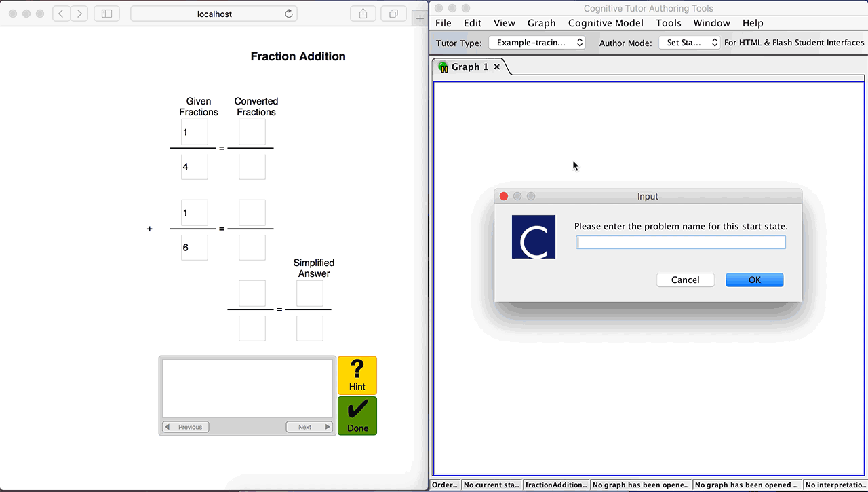Screen dimensions: 868x492
Task: Open the Graph menu
Action: (541, 22)
